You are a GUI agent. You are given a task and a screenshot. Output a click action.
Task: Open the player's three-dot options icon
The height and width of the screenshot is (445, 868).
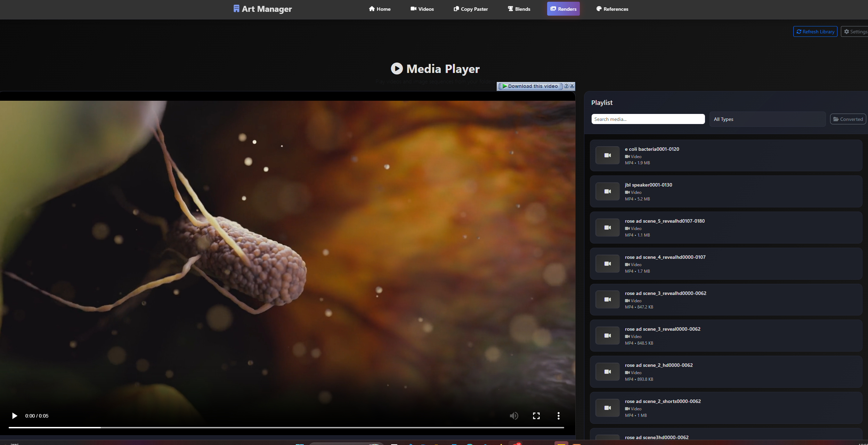click(558, 415)
